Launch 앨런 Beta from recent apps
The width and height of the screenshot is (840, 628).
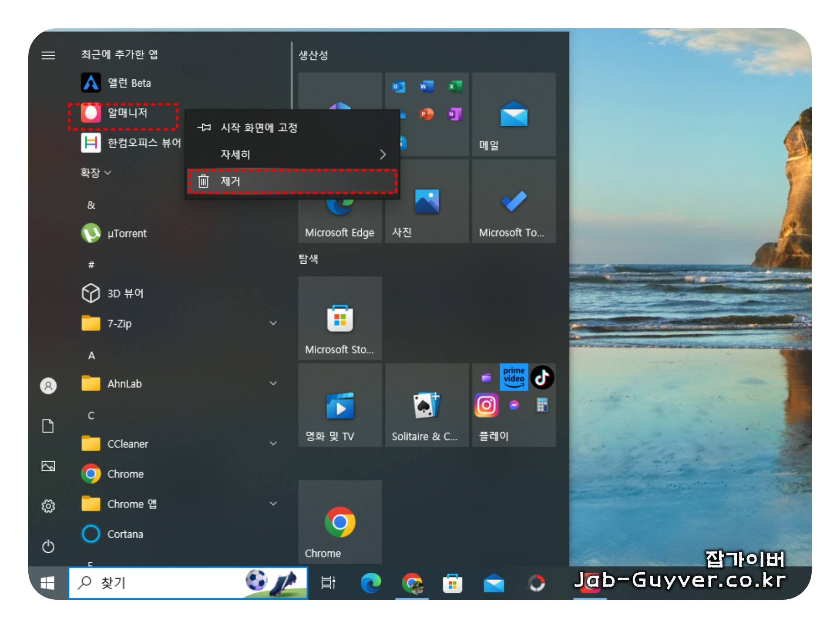[129, 83]
